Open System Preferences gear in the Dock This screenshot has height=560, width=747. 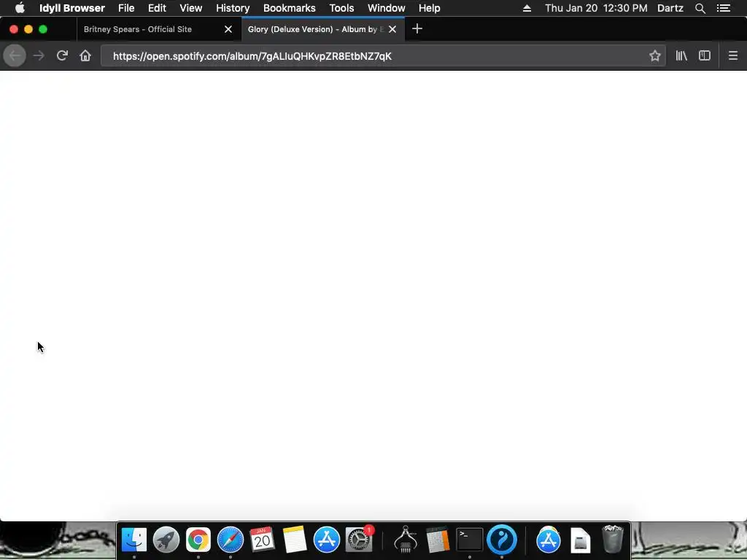pyautogui.click(x=359, y=540)
